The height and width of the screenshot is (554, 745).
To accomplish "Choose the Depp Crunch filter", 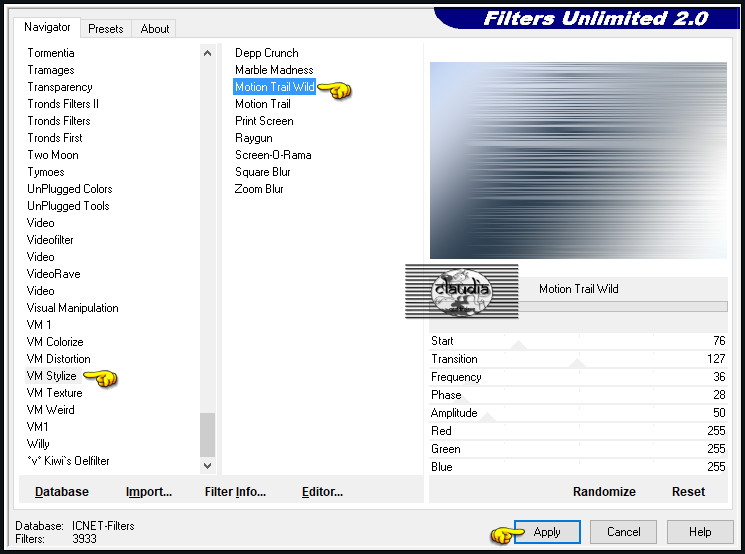I will point(267,53).
